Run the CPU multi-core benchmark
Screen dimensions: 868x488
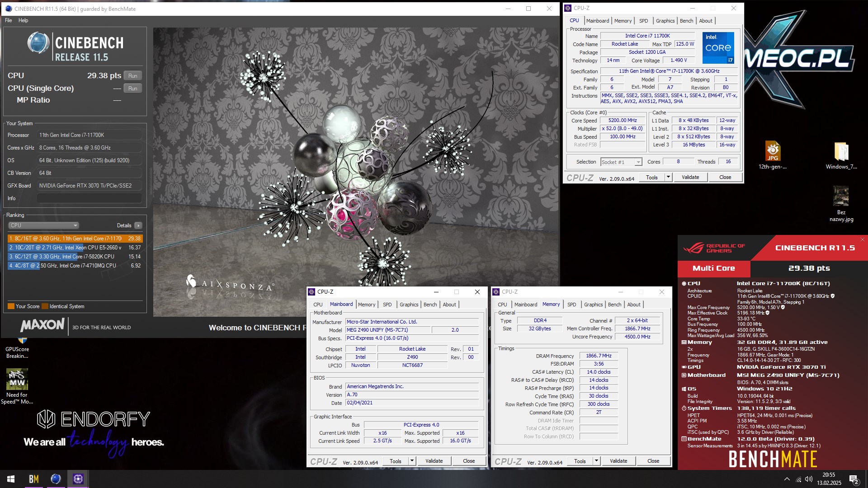pyautogui.click(x=132, y=76)
